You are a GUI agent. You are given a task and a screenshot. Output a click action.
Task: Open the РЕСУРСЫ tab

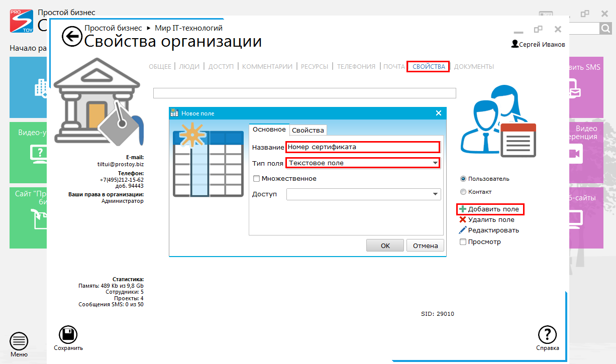[315, 66]
